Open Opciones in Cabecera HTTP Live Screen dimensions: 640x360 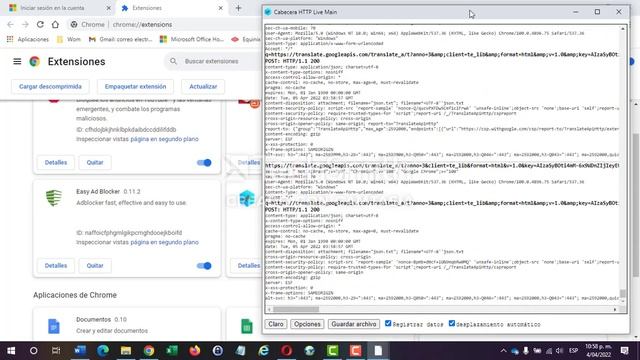click(307, 324)
